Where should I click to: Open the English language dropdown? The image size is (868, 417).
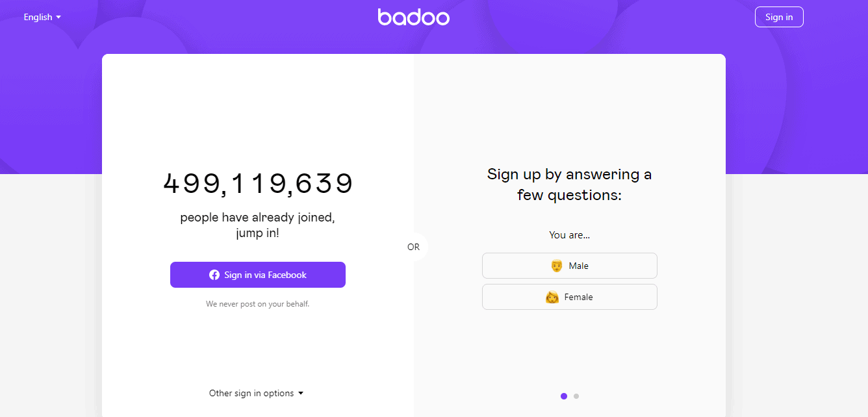tap(42, 17)
